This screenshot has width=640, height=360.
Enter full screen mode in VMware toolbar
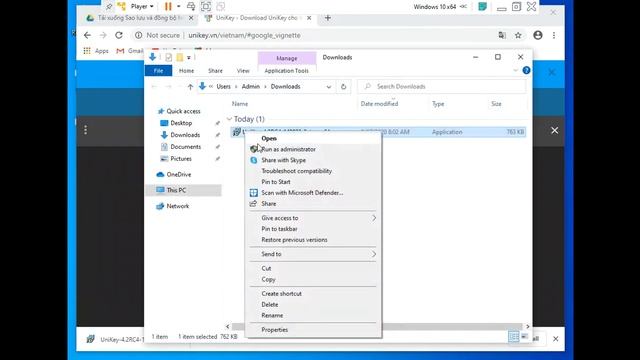tap(206, 6)
